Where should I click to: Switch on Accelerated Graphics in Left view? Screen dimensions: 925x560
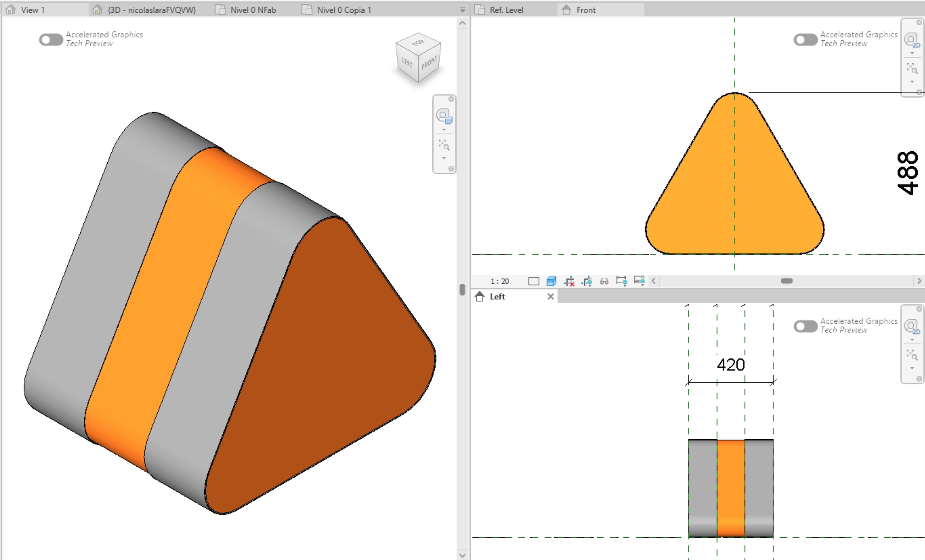(805, 326)
